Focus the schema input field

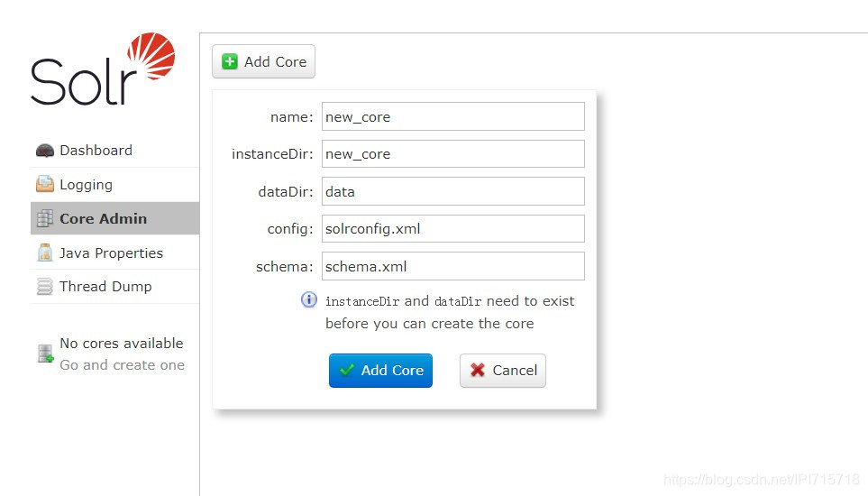point(452,266)
